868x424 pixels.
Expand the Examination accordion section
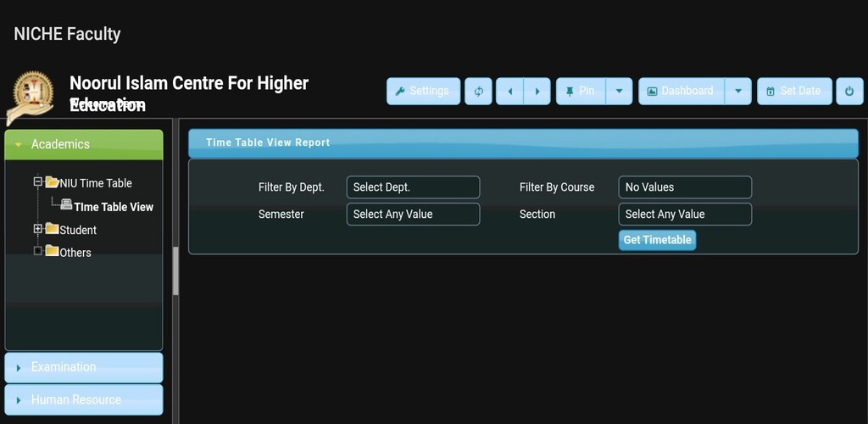tap(83, 367)
